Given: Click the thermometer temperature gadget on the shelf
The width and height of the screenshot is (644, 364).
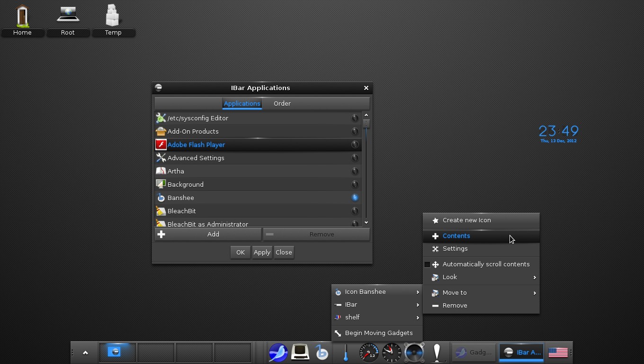Looking at the screenshot, I should click(345, 352).
